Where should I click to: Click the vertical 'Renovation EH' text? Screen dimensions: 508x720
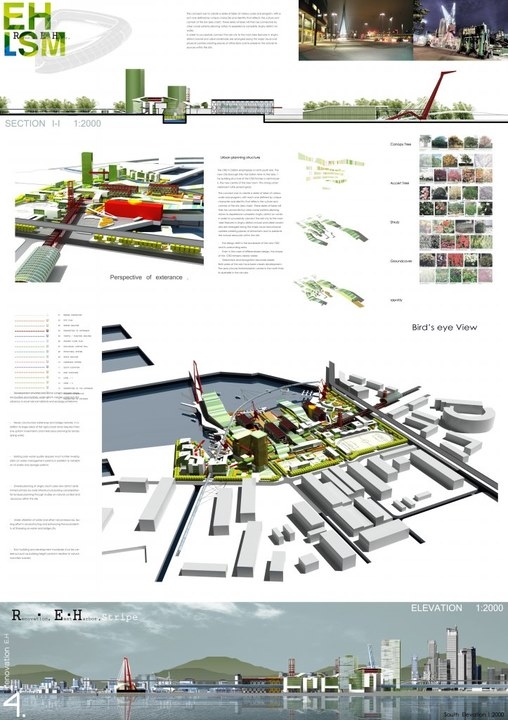6,662
